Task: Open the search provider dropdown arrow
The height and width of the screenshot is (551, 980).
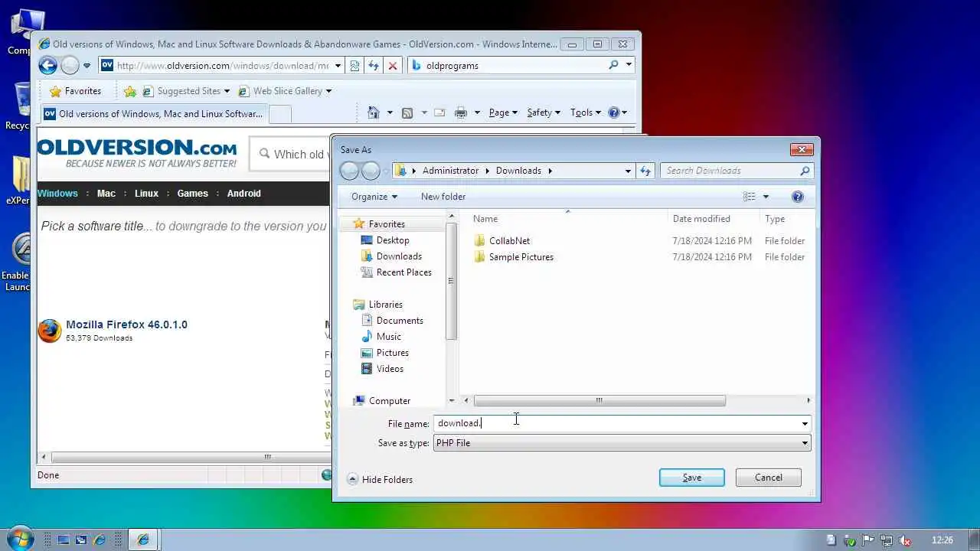Action: 629,65
